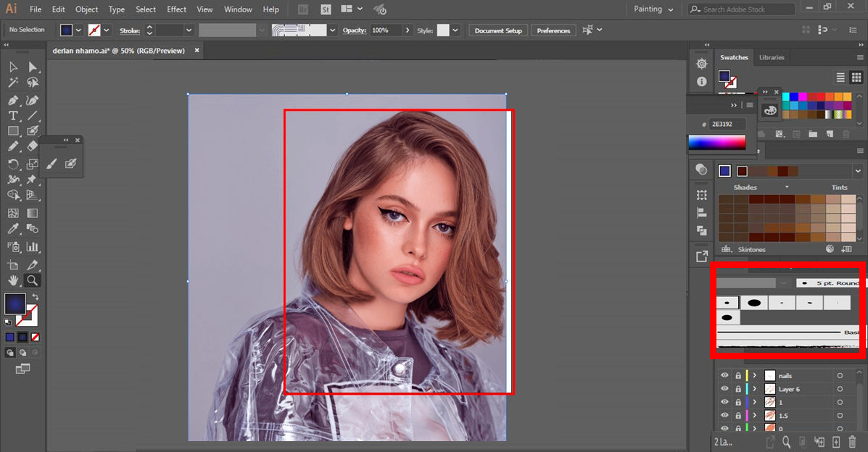Delete selected layer with trash icon
Image resolution: width=868 pixels, height=452 pixels.
[853, 441]
